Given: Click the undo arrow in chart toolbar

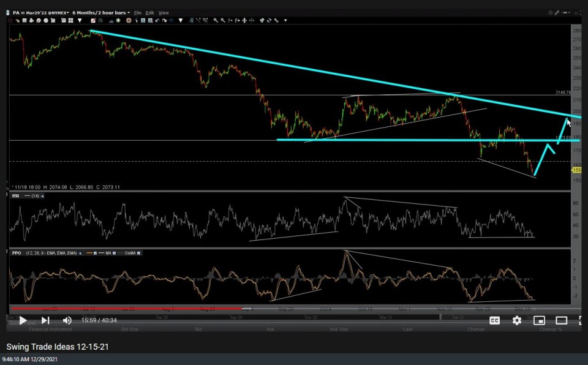Looking at the screenshot, I should (158, 20).
